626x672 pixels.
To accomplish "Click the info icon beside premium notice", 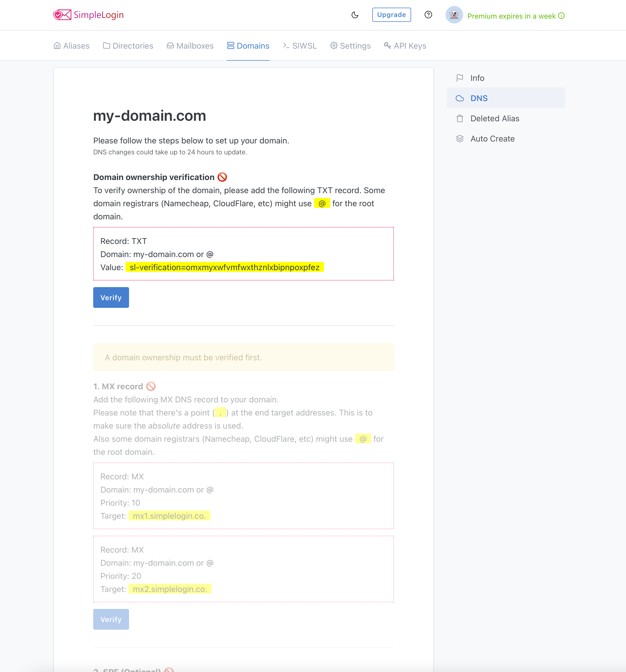I will click(561, 16).
